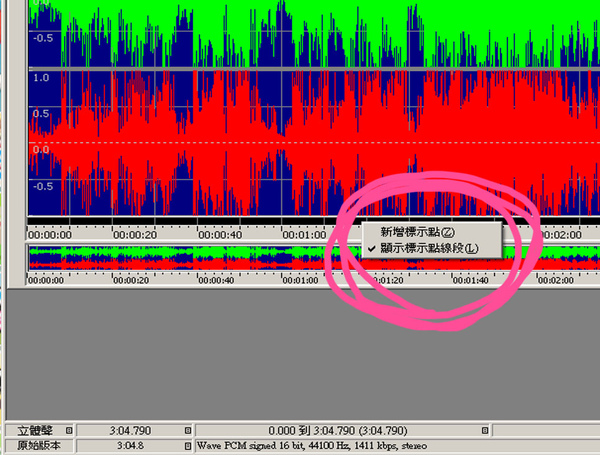Viewport: 600px width, 455px height.
Task: Click 00:00:20 on the main time ruler
Action: click(x=135, y=235)
